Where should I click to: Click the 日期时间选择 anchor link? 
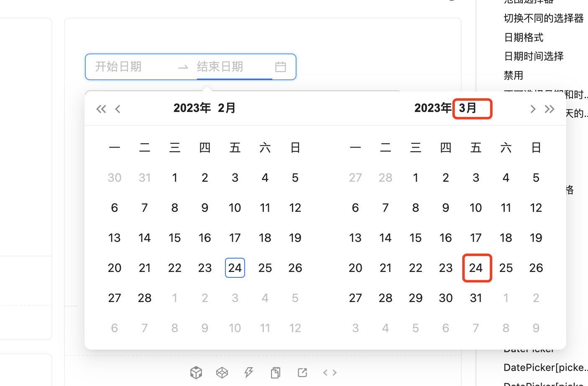click(x=533, y=56)
